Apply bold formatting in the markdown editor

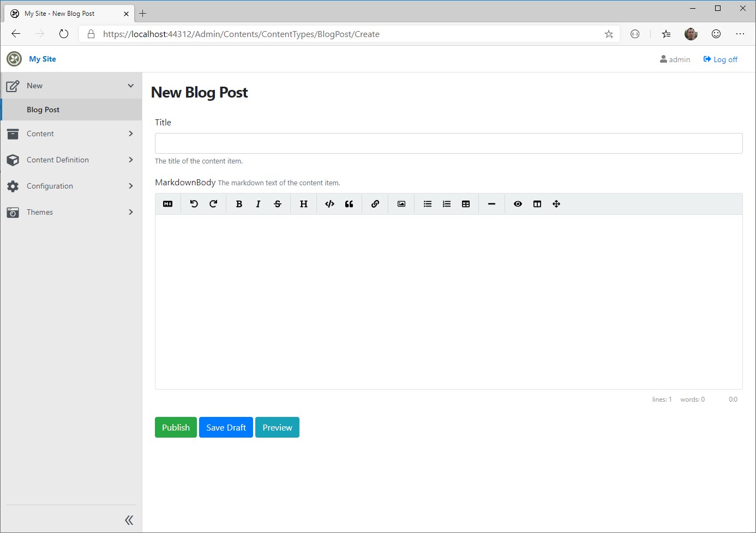(x=239, y=203)
